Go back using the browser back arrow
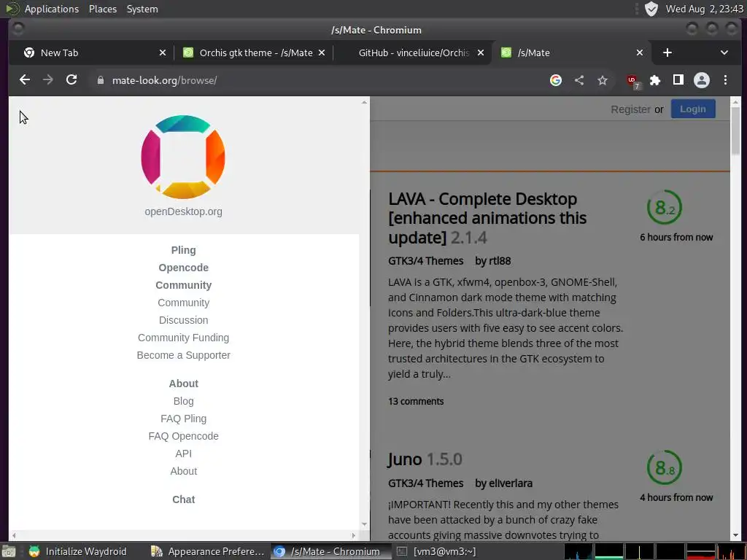Viewport: 747px width, 560px height. 25,80
